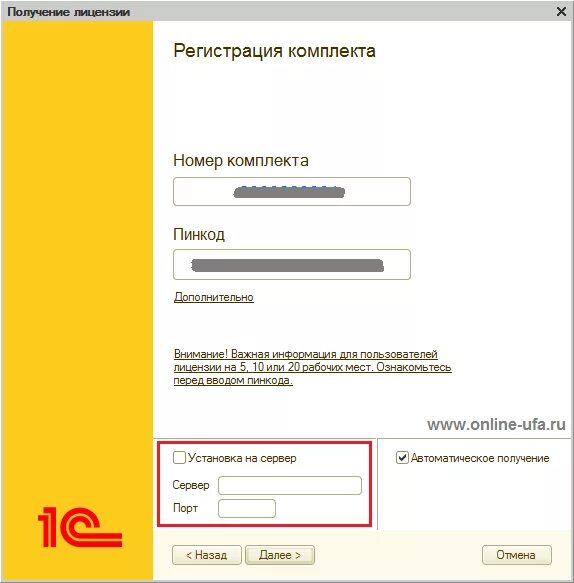Open the Дополнительно link

click(214, 297)
